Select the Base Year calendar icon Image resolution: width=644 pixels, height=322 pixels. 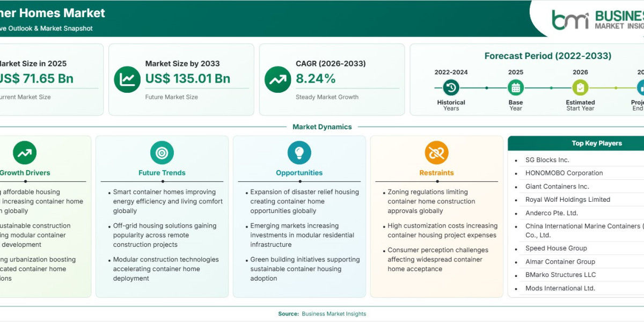516,87
